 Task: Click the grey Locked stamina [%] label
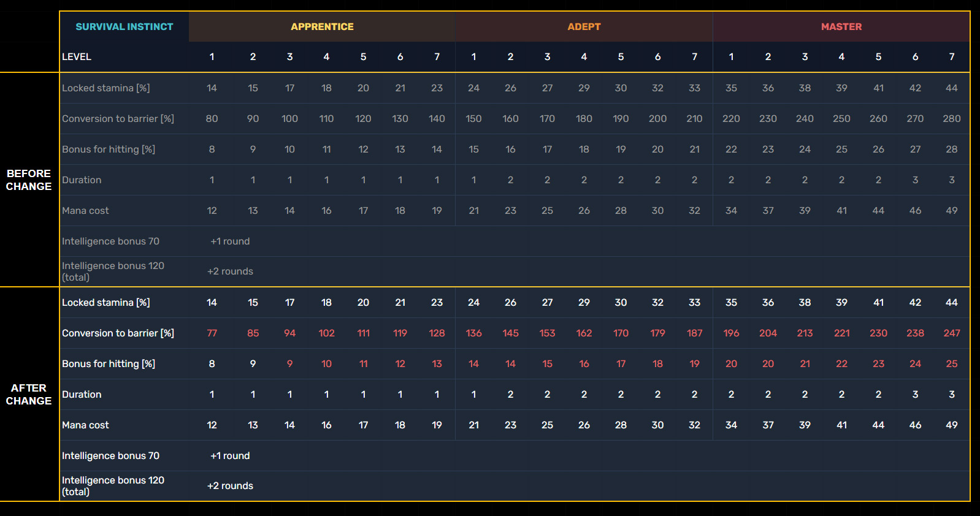click(x=105, y=88)
